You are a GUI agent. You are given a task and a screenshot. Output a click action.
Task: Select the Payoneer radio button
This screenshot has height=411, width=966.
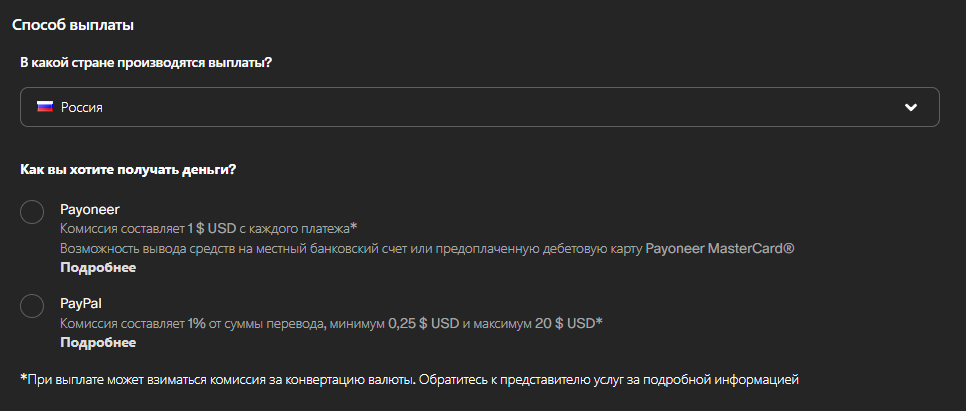point(32,212)
